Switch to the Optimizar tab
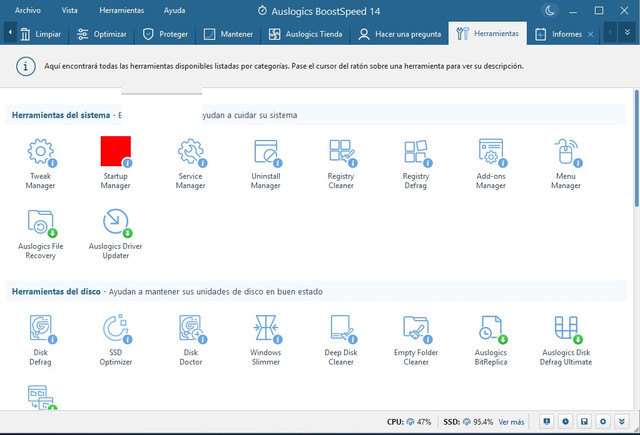The width and height of the screenshot is (640, 435). point(102,34)
